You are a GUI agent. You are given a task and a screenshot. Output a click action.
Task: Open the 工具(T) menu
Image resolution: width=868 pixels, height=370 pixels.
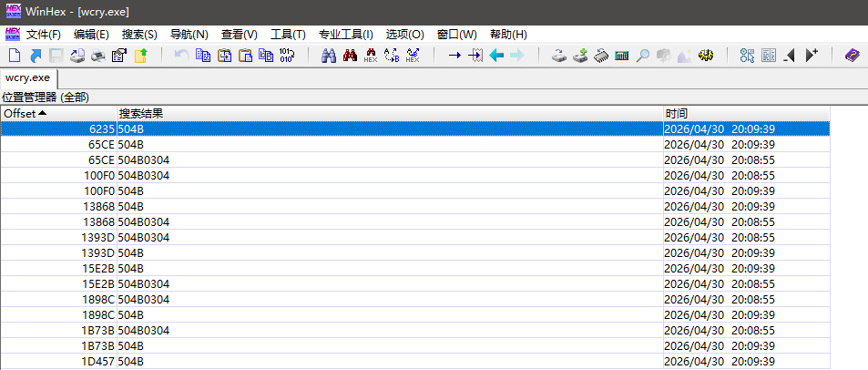pyautogui.click(x=288, y=35)
